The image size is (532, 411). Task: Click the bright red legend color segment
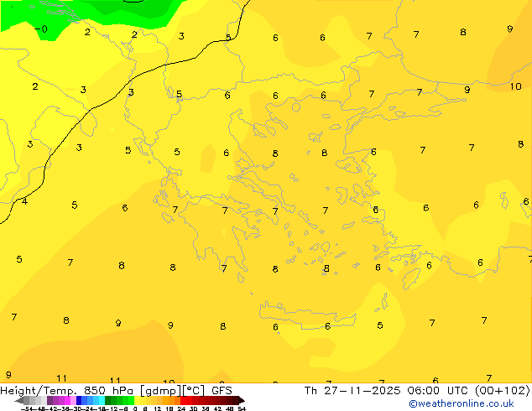point(183,400)
